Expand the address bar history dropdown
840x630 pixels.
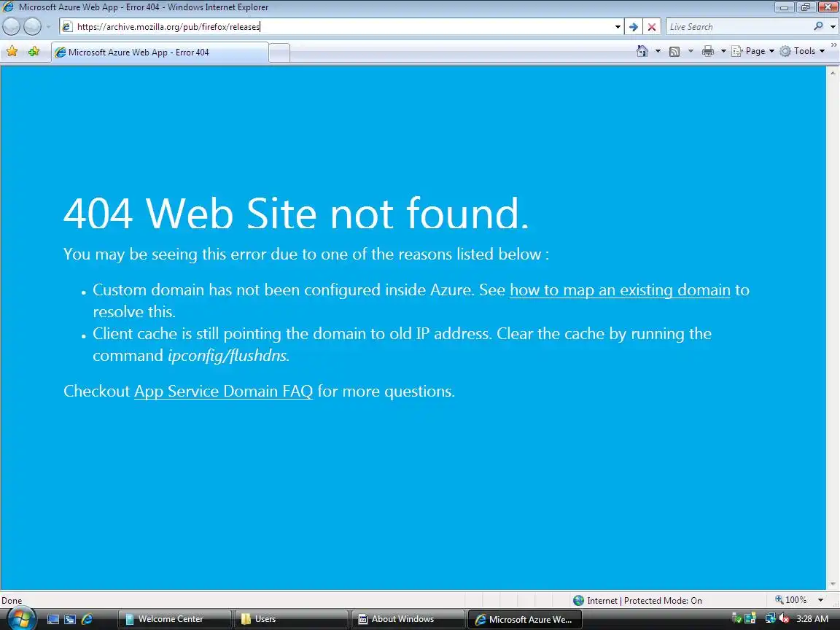tap(618, 27)
